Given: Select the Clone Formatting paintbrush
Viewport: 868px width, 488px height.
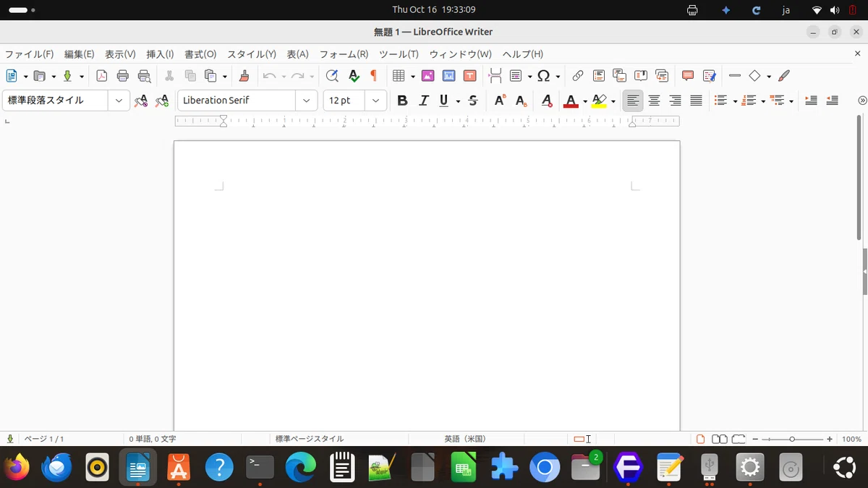Looking at the screenshot, I should 244,76.
